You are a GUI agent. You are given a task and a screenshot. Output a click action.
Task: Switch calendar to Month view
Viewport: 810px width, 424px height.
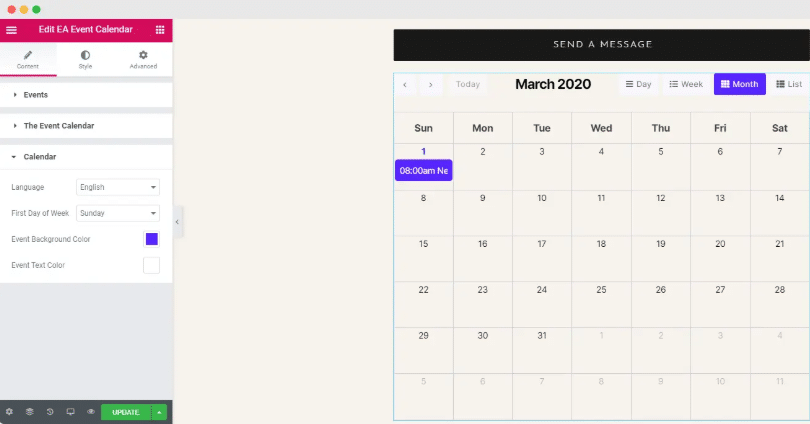739,85
